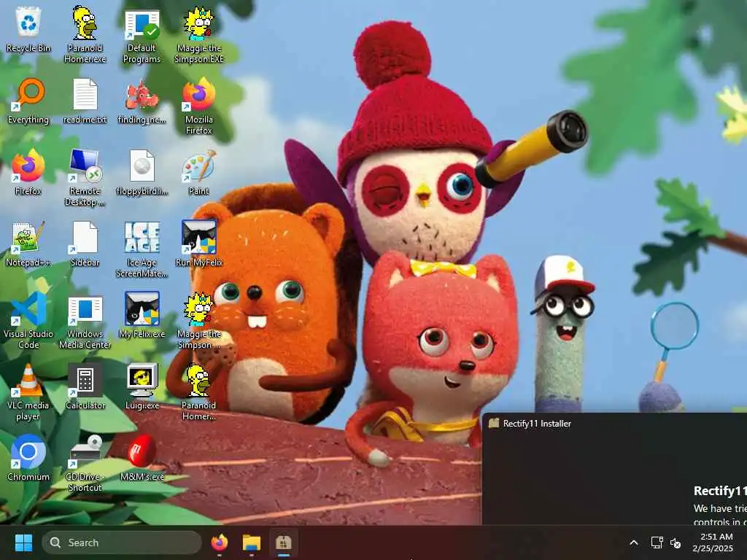Open the Mozilla Firefox desktop shortcut
This screenshot has width=747, height=560.
click(x=198, y=106)
